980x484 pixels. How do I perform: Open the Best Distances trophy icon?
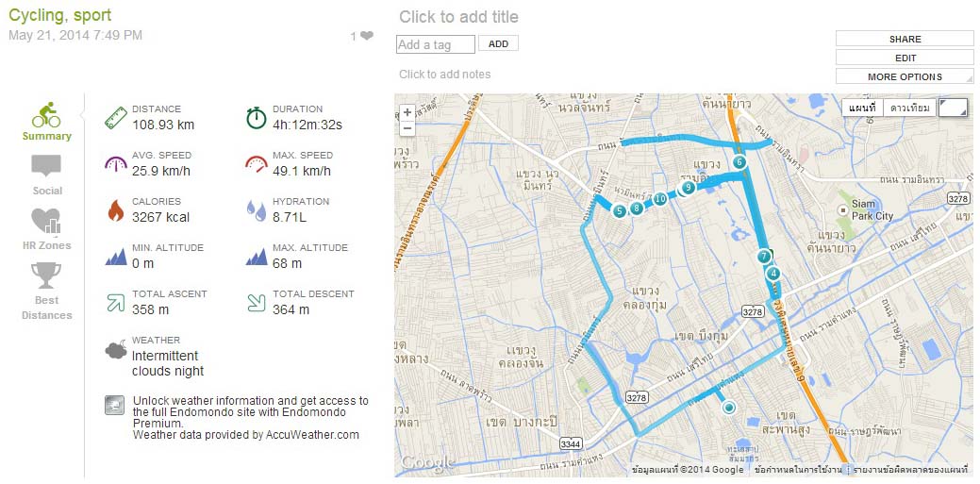click(x=46, y=275)
